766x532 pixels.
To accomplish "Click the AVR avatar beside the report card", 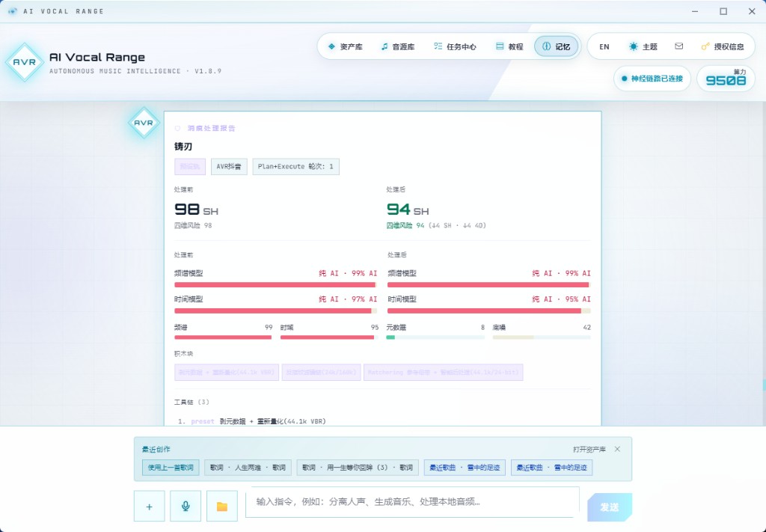I will coord(144,123).
